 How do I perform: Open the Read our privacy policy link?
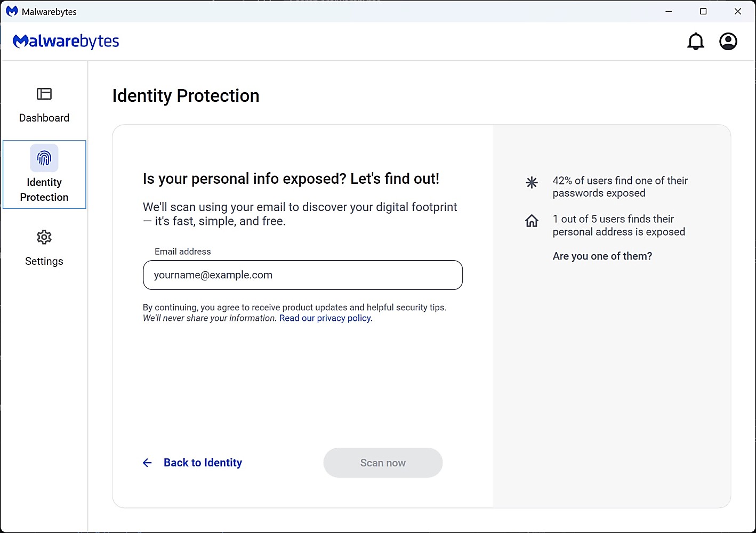326,318
